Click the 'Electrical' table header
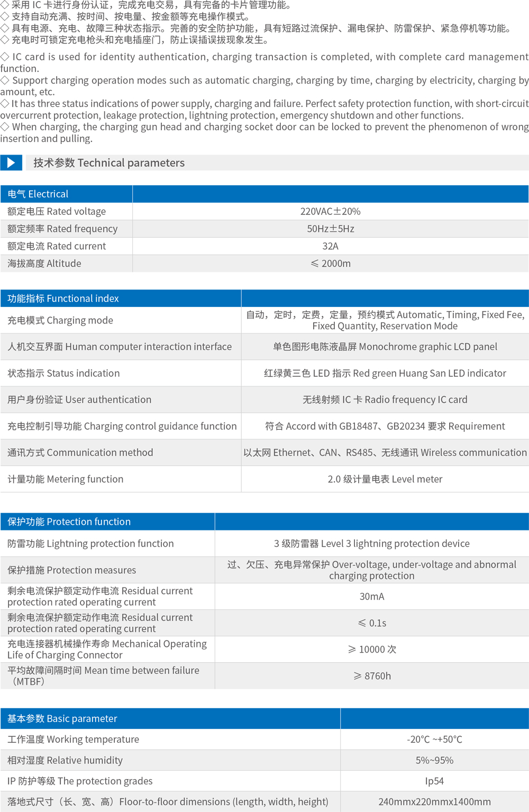Viewport: 529px width, 812px height. [x=38, y=194]
